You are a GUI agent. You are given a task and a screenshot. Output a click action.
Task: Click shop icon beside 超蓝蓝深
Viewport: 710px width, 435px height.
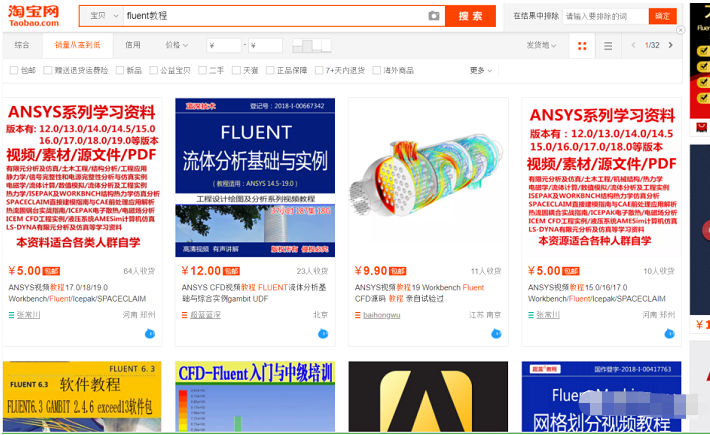pos(184,315)
